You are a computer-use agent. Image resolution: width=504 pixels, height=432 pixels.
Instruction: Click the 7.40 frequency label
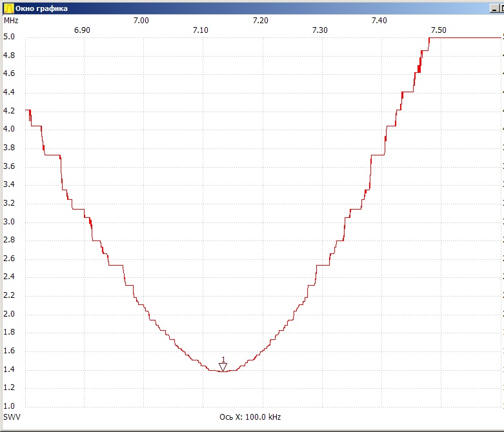(379, 21)
